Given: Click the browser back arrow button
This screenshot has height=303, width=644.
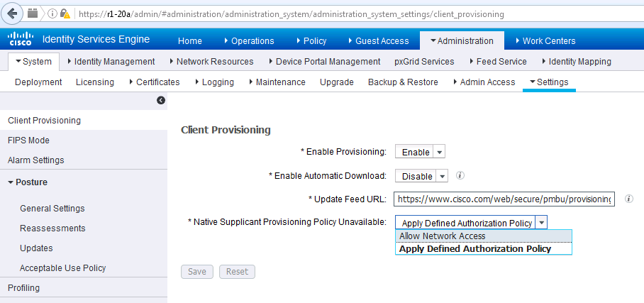Looking at the screenshot, I should click(x=12, y=13).
